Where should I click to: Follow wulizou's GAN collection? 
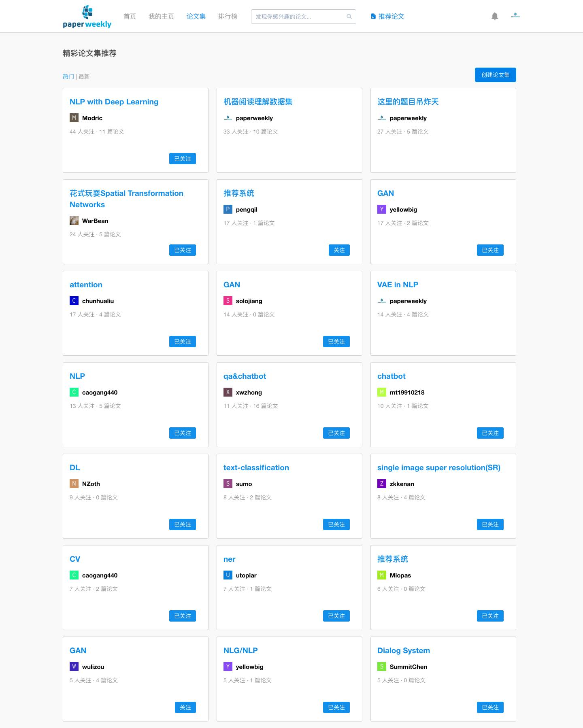click(185, 707)
